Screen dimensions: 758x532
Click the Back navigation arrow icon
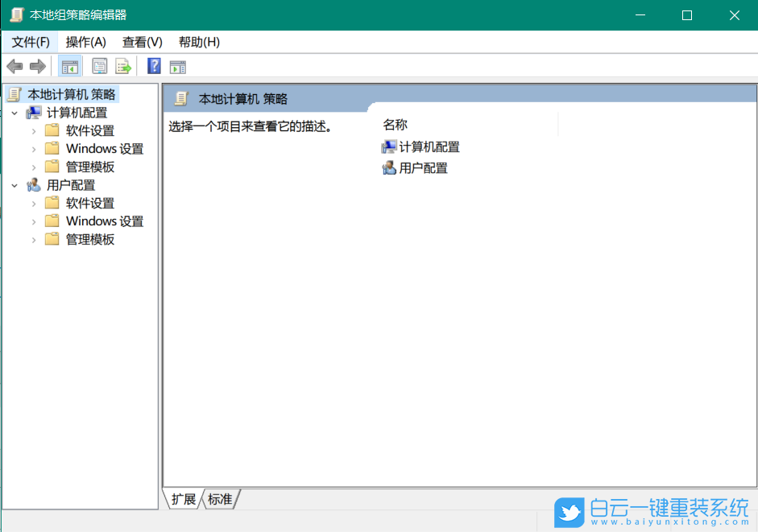click(14, 66)
